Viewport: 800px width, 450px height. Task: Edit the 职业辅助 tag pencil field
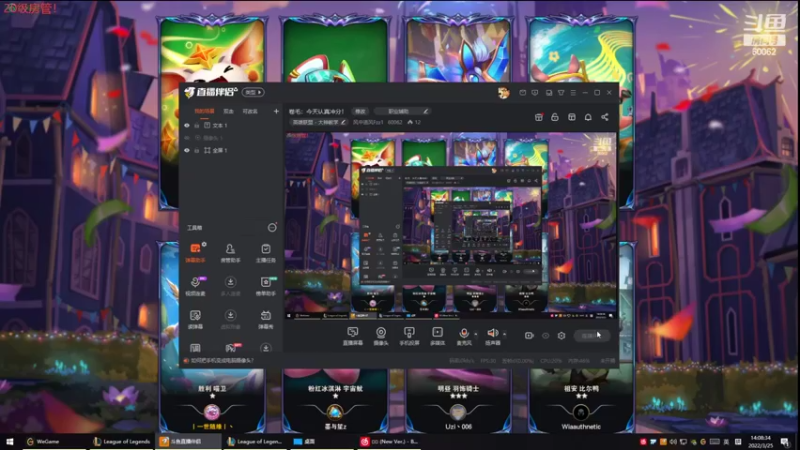402,111
